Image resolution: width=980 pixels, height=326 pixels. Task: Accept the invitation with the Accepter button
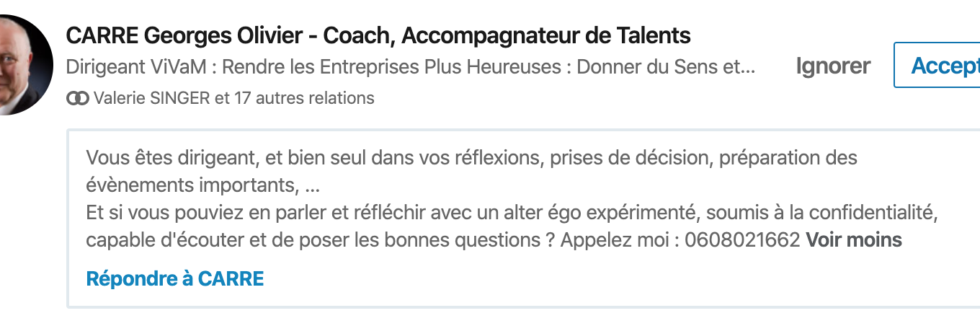937,65
